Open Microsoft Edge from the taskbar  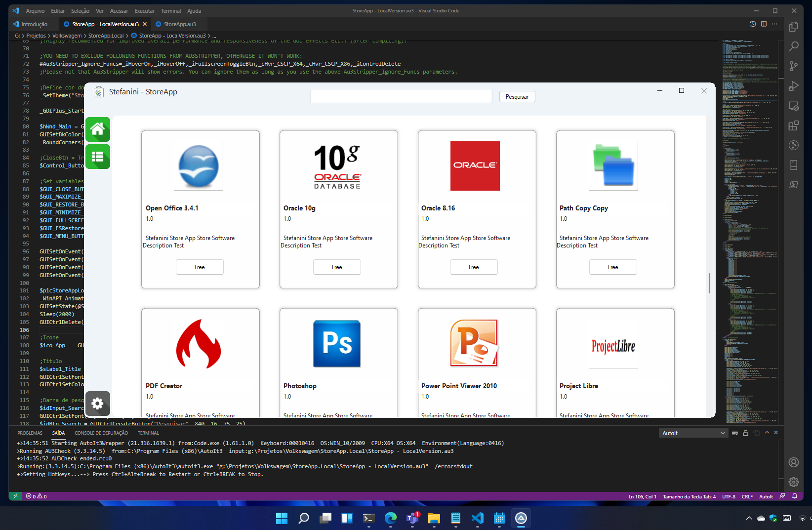391,518
